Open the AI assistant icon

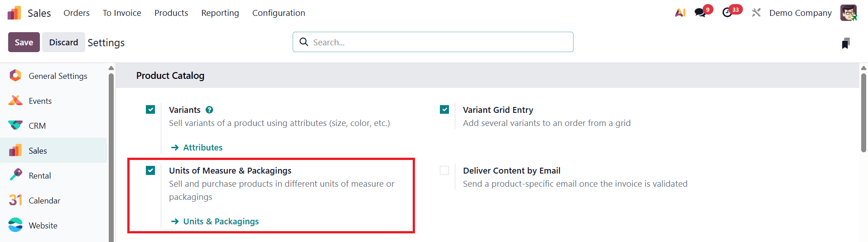680,13
